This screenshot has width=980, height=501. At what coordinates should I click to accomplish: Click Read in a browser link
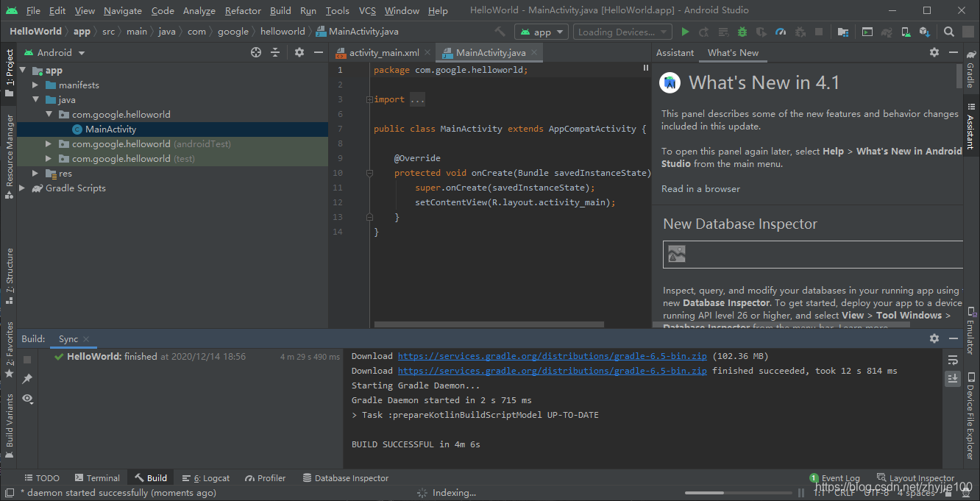tap(700, 189)
